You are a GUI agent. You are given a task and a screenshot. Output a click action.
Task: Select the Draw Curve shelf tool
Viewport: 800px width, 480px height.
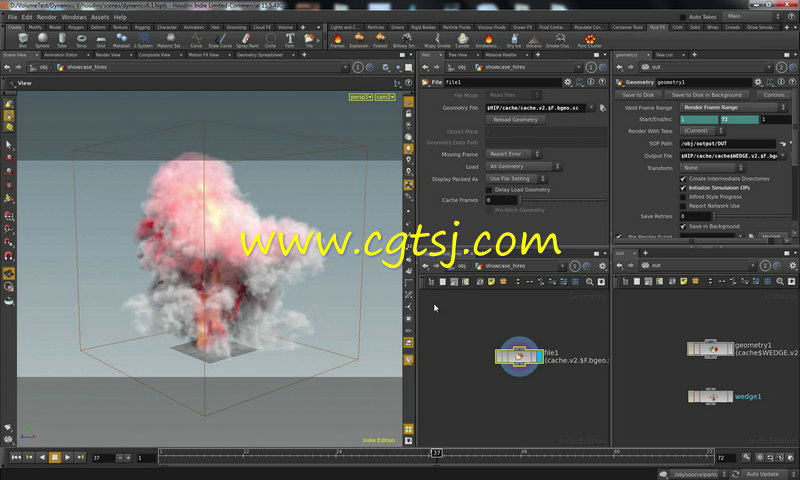[x=220, y=40]
